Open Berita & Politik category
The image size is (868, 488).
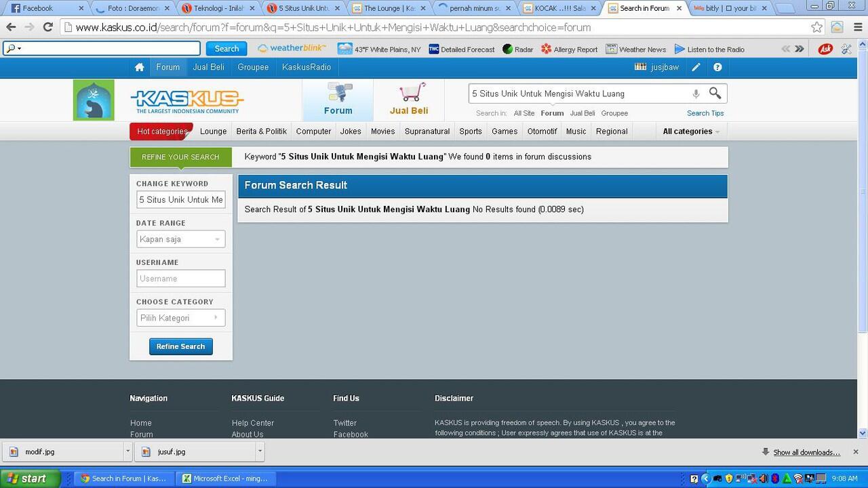pos(261,131)
